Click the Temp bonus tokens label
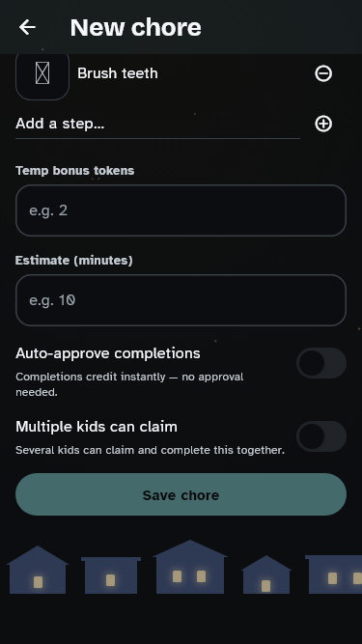This screenshot has height=644, width=362. pos(74,171)
